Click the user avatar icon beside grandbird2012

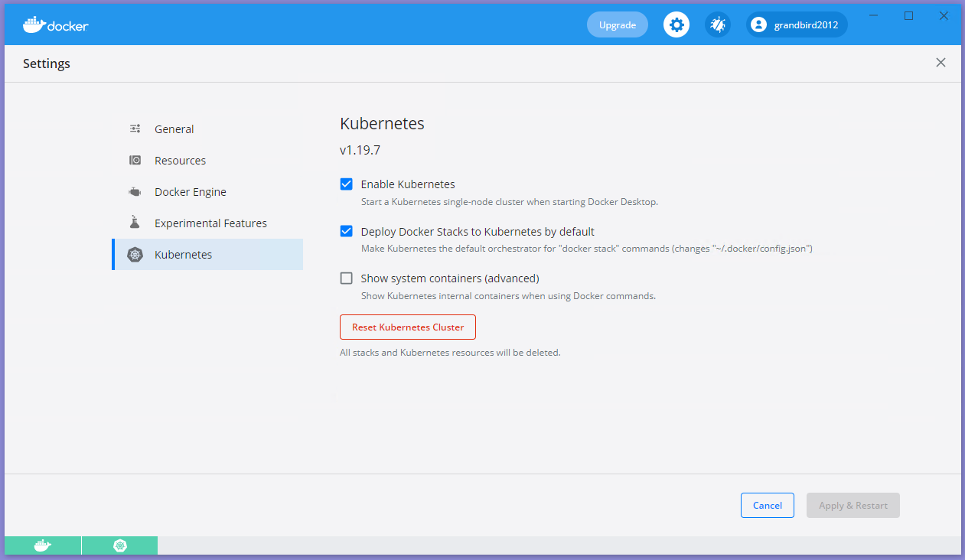758,24
